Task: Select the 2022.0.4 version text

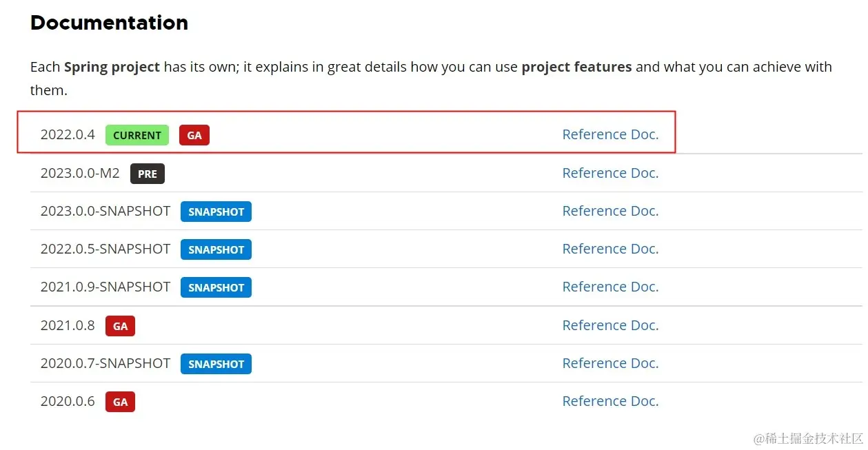Action: click(68, 134)
